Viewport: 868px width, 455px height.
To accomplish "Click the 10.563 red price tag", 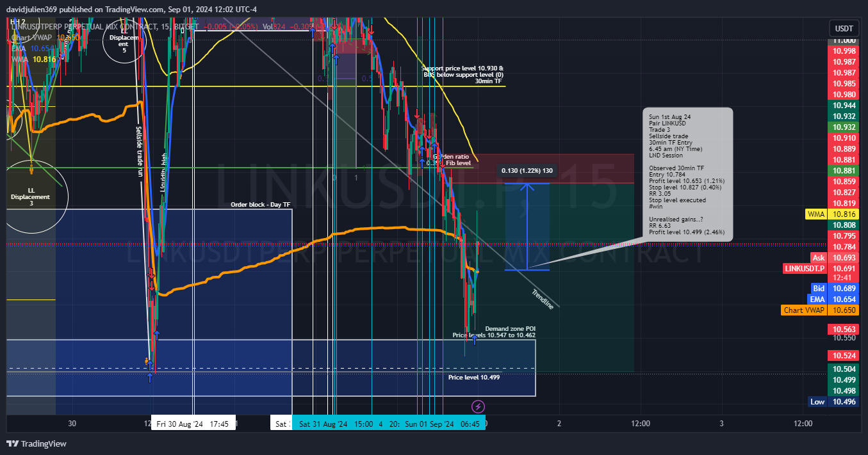I will point(844,330).
